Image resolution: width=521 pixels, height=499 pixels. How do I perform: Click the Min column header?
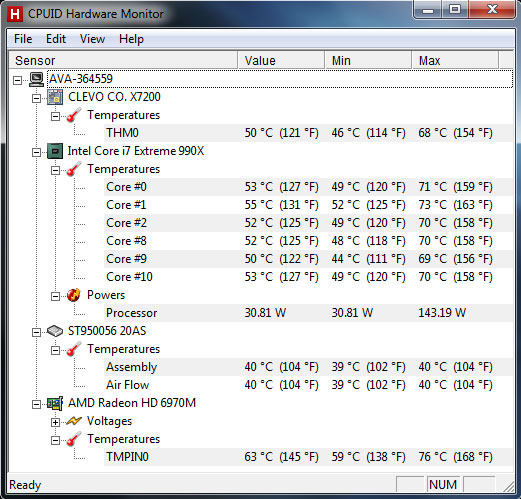368,60
